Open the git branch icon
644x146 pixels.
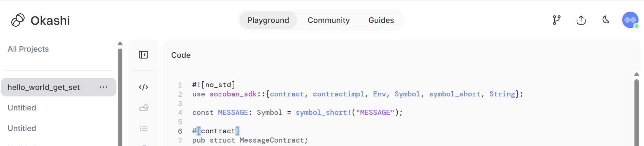coord(557,20)
